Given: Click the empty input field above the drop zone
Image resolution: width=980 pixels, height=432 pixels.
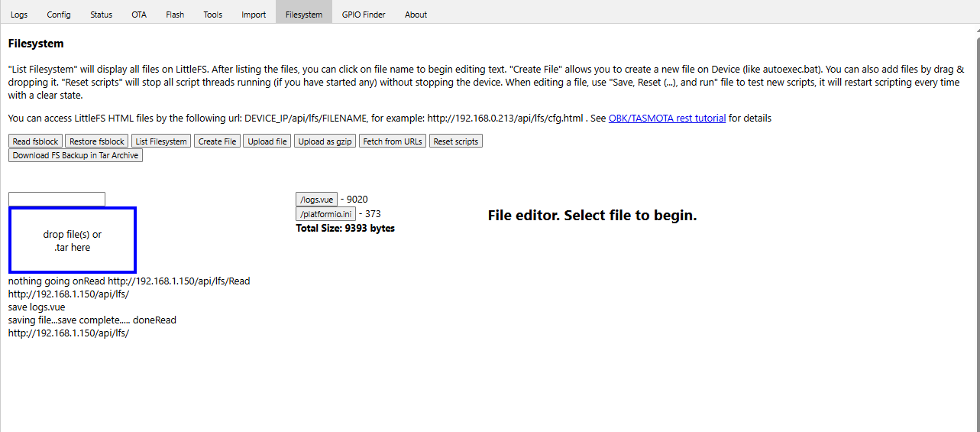Looking at the screenshot, I should tap(57, 199).
